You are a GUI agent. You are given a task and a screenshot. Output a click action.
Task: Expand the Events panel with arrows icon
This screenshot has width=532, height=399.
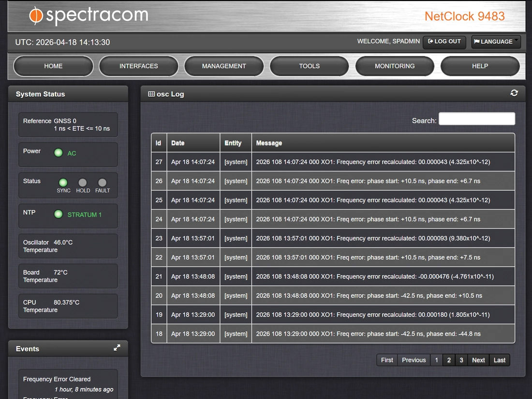(117, 348)
